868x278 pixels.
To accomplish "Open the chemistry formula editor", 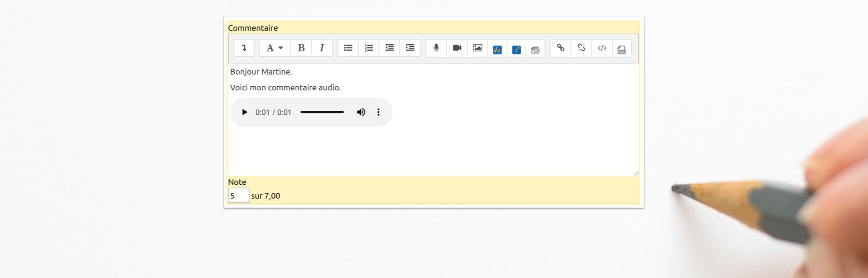I will coord(516,50).
